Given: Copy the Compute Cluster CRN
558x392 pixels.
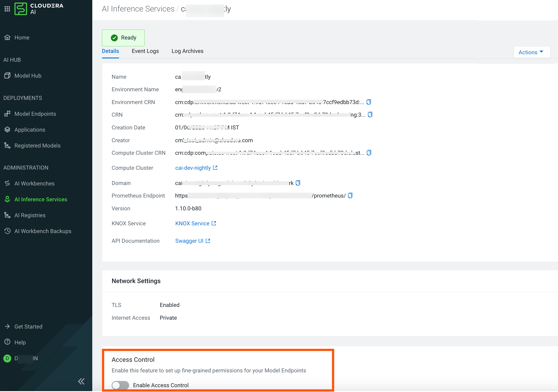Looking at the screenshot, I should [369, 153].
